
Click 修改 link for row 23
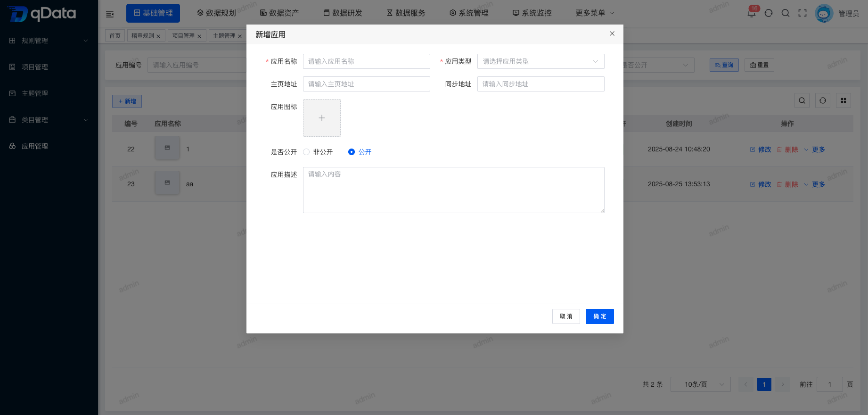click(x=761, y=184)
